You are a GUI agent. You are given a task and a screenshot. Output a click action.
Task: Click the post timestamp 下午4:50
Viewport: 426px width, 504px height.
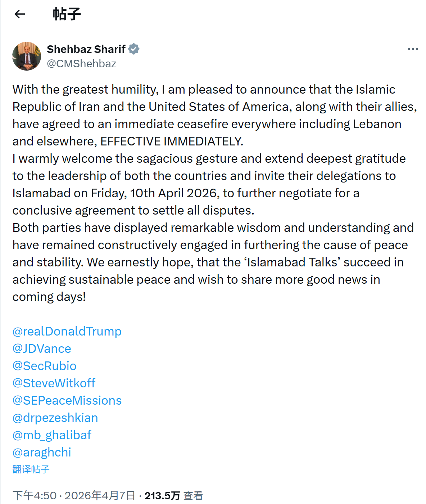point(35,496)
